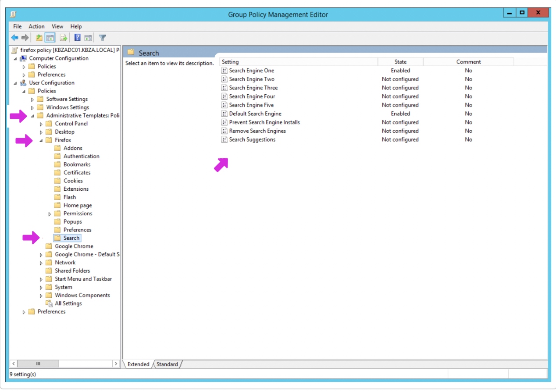The width and height of the screenshot is (556, 392).
Task: Expand the Control Panel node
Action: (41, 124)
